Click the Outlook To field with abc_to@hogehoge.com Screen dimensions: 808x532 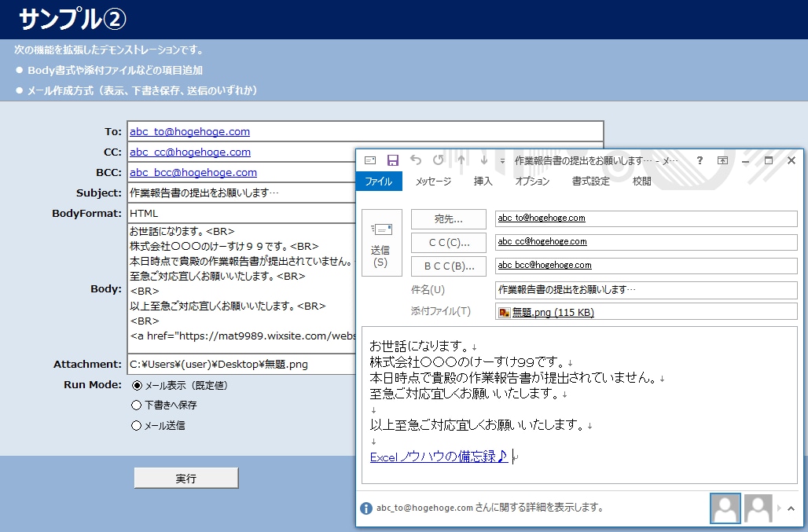tap(646, 218)
